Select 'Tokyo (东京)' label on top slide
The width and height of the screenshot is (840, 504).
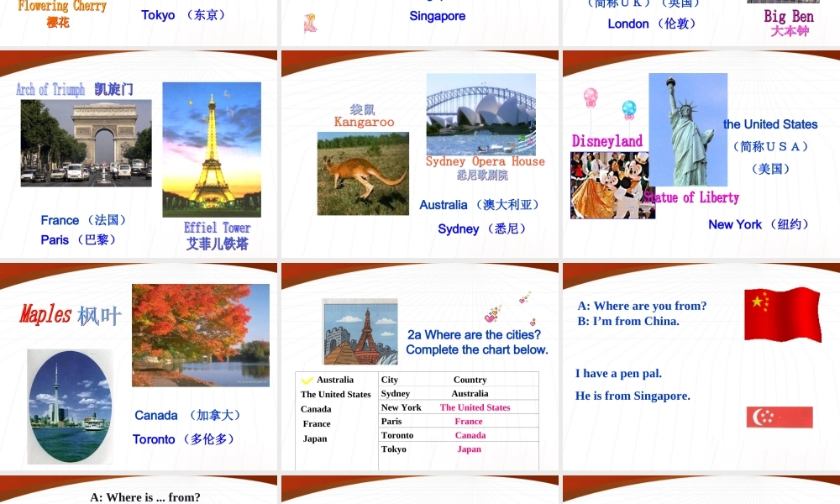(183, 15)
